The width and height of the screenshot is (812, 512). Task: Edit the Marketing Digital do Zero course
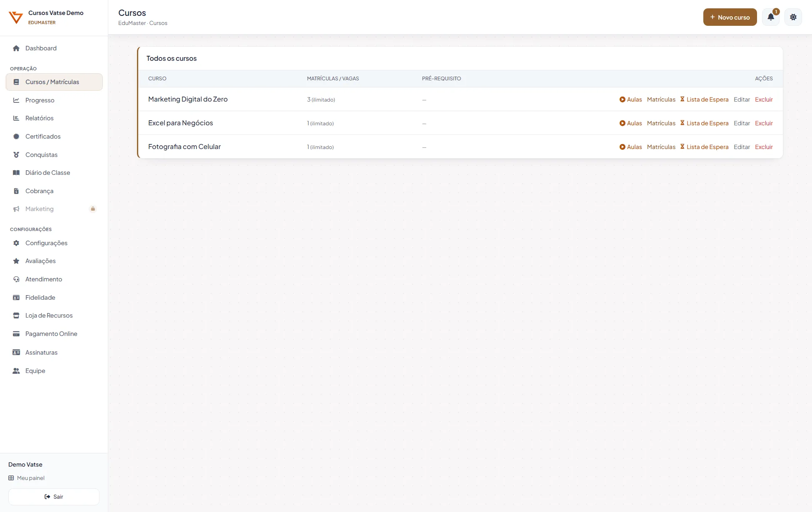click(742, 99)
